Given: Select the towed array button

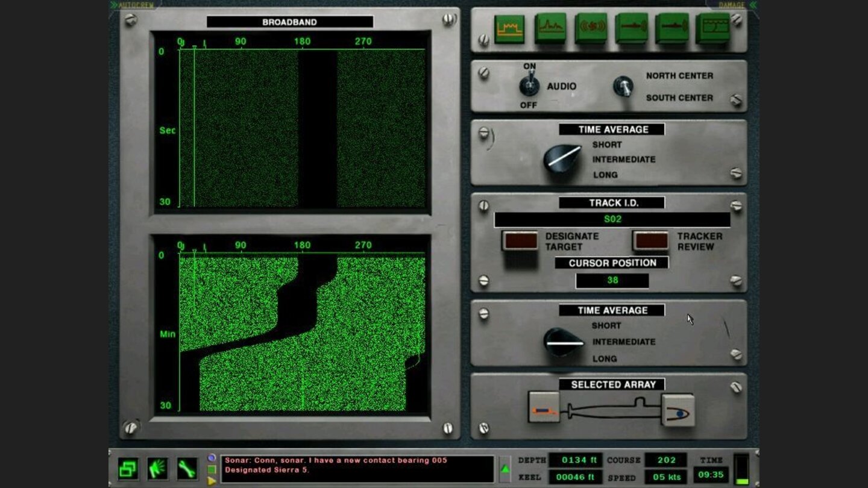Looking at the screenshot, I should (544, 408).
